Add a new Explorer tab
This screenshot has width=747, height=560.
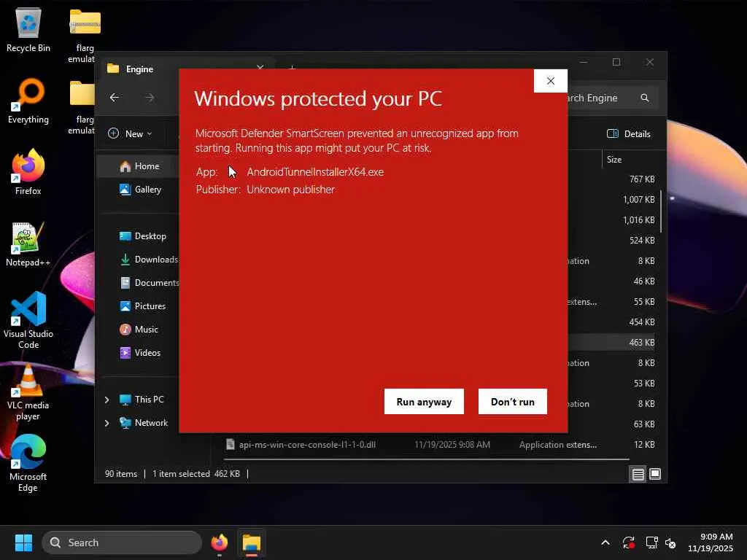coord(292,68)
